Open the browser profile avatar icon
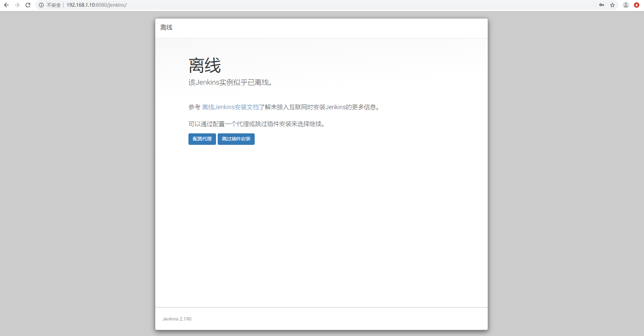The height and width of the screenshot is (336, 644). coord(625,5)
